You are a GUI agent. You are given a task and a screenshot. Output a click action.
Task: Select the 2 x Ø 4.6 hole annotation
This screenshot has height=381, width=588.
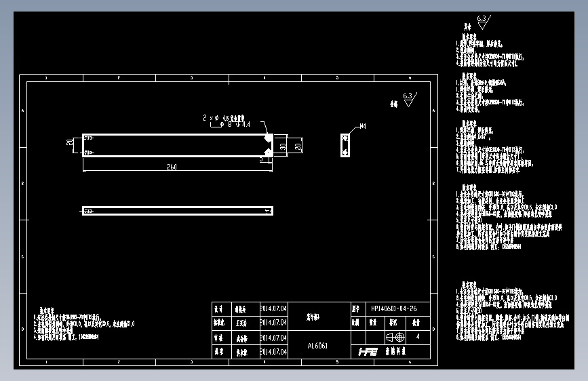click(x=224, y=118)
